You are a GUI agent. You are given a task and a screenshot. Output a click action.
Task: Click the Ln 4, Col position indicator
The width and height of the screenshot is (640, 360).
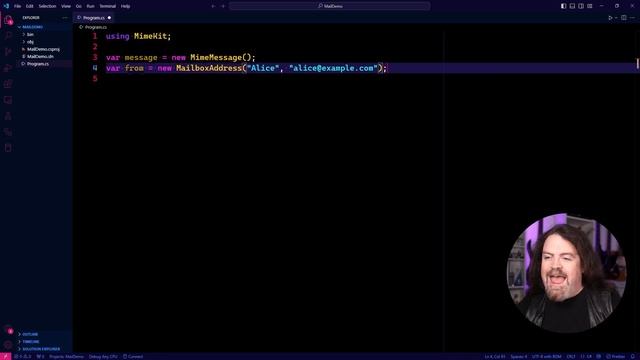(x=495, y=356)
